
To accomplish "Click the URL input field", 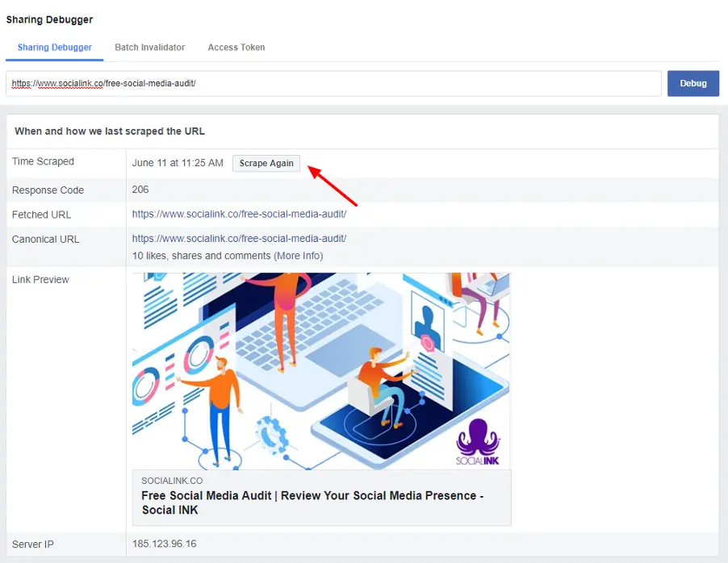I will coord(333,84).
